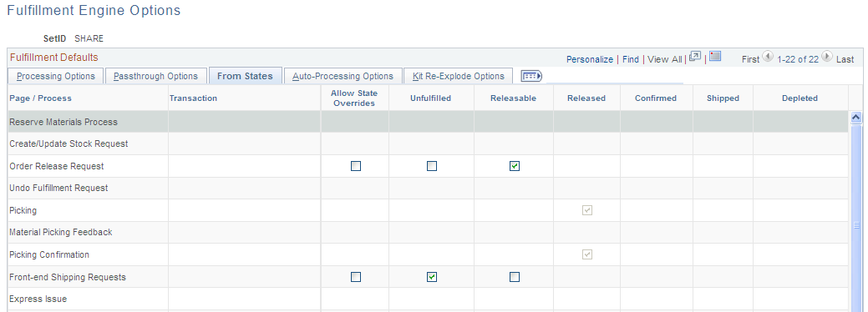Click scrollbar up arrow
This screenshot has height=312, width=868.
tap(855, 118)
